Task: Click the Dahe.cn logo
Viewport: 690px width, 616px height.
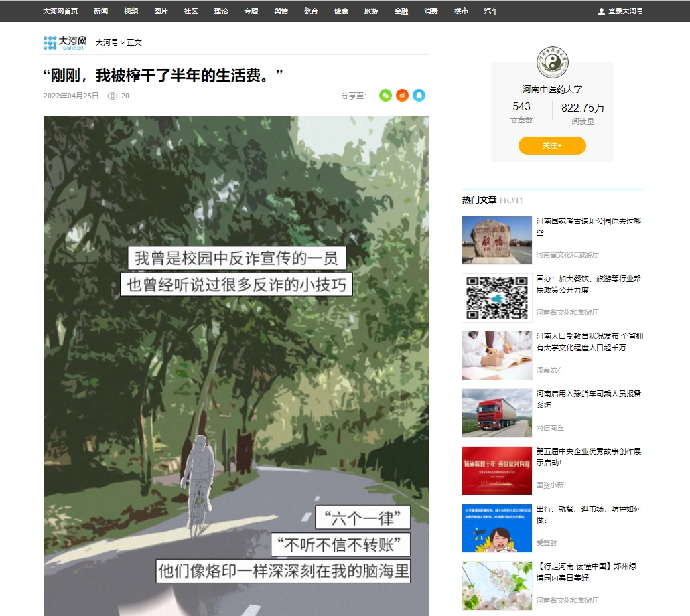Action: click(x=65, y=42)
